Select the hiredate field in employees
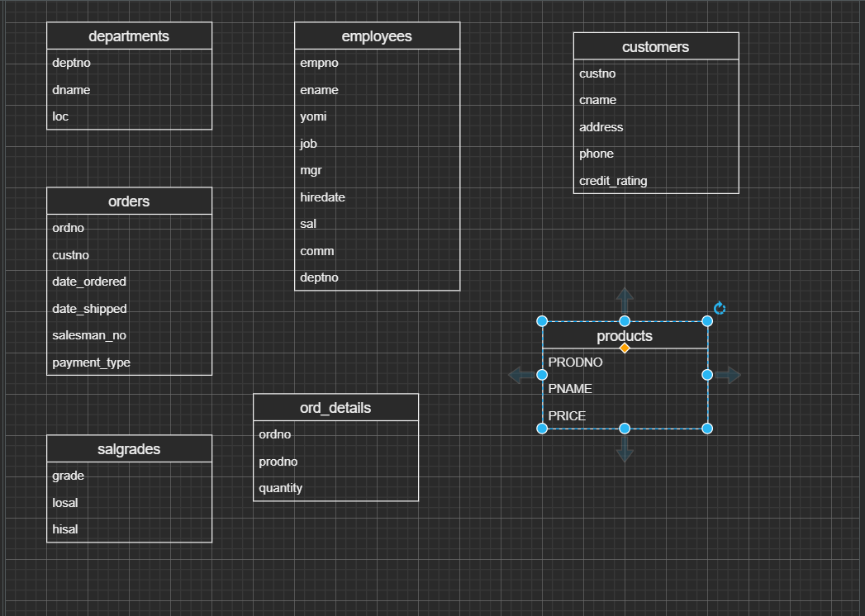Screen dimensions: 865x616 pyautogui.click(x=322, y=197)
